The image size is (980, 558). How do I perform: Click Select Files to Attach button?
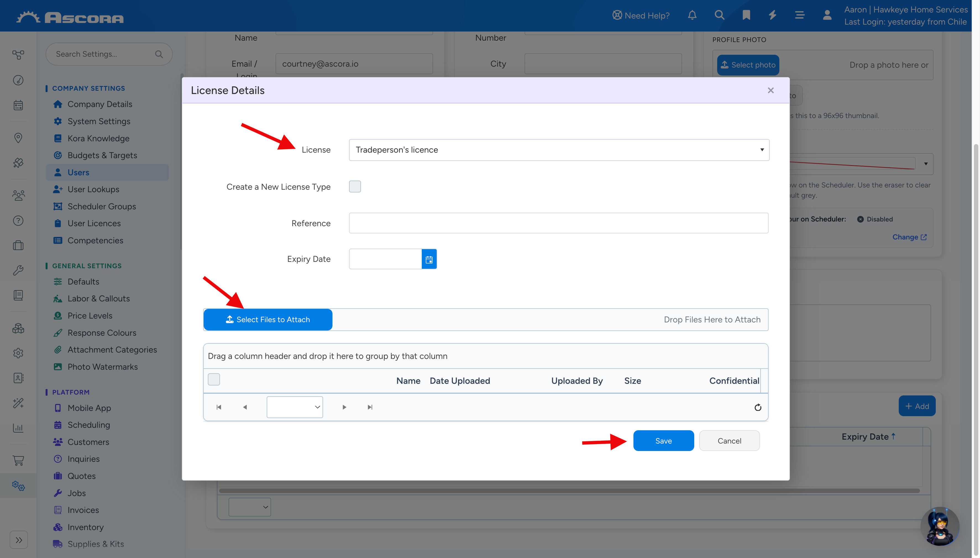pyautogui.click(x=268, y=320)
